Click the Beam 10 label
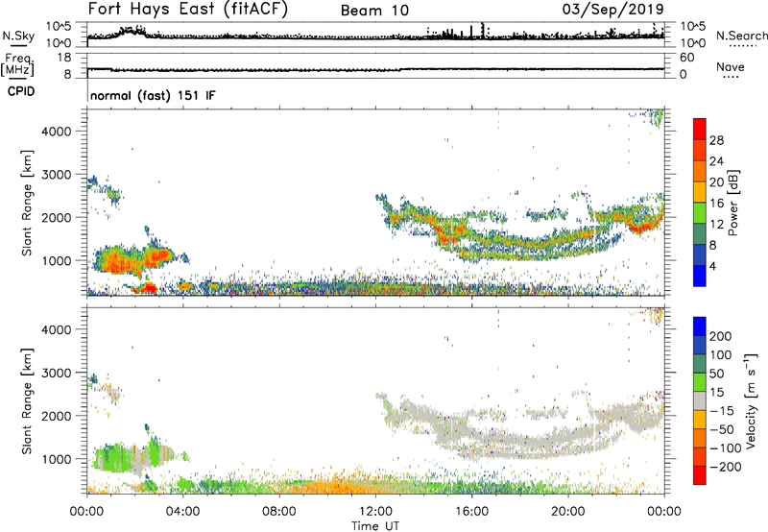The width and height of the screenshot is (768, 532). [x=374, y=11]
